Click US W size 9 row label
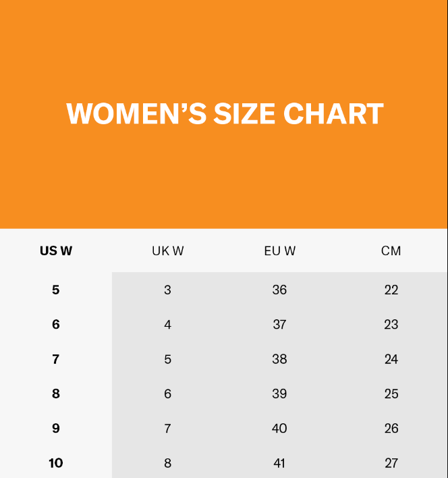Viewport: 448px width, 478px height. click(x=56, y=428)
